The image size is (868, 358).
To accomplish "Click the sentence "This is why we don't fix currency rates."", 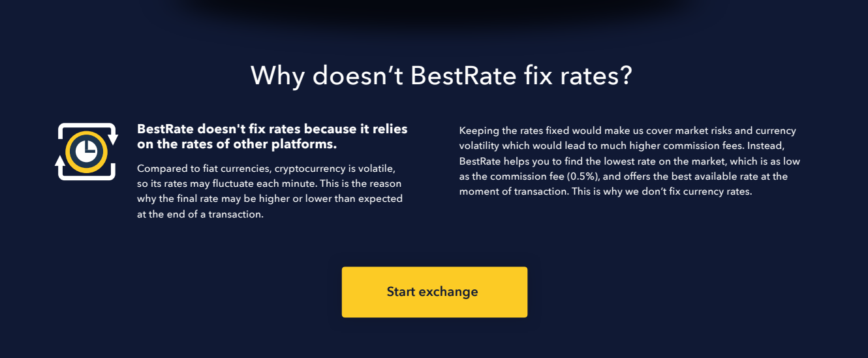I will [x=662, y=191].
